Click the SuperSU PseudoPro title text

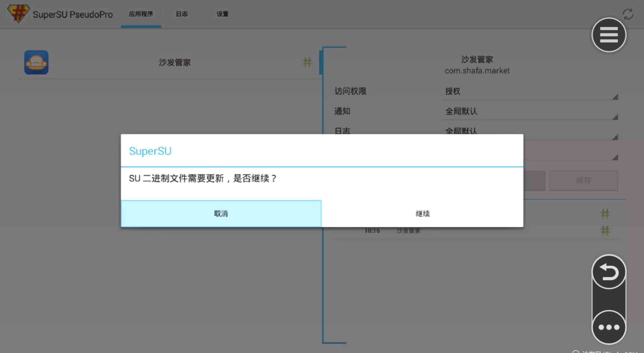coord(73,14)
